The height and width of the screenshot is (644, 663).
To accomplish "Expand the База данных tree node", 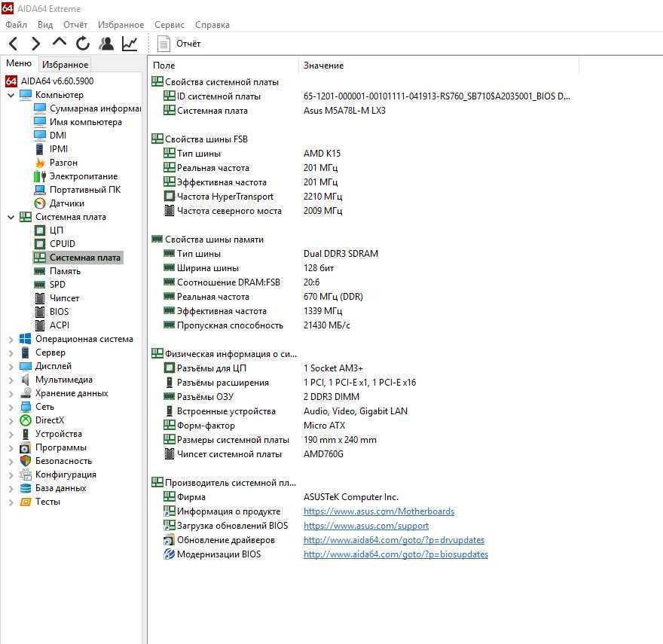I will coord(11,488).
